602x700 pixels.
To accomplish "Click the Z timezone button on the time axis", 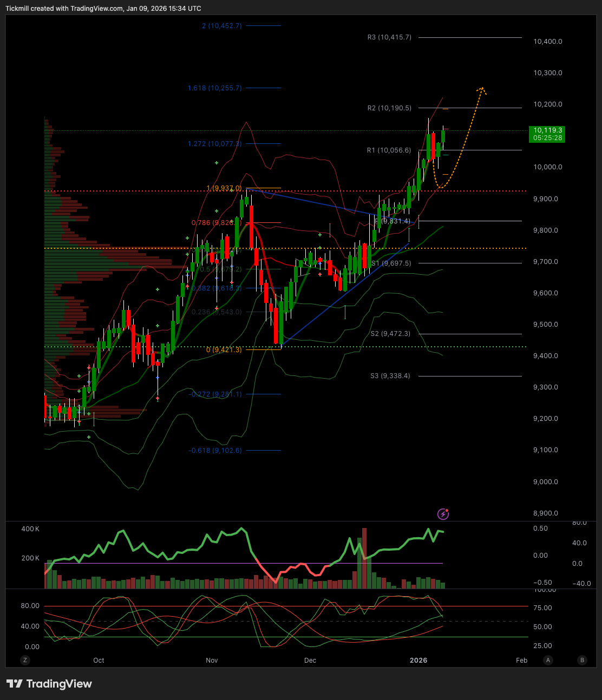I will tap(25, 660).
